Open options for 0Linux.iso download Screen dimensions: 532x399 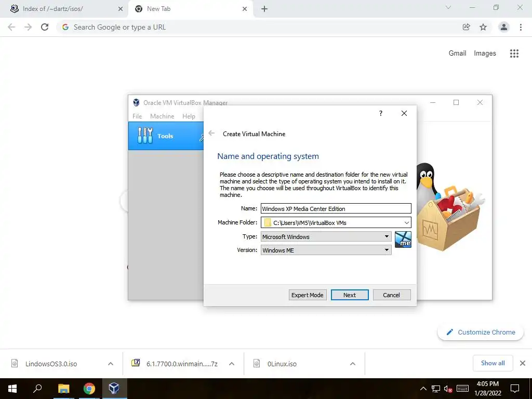pyautogui.click(x=353, y=364)
